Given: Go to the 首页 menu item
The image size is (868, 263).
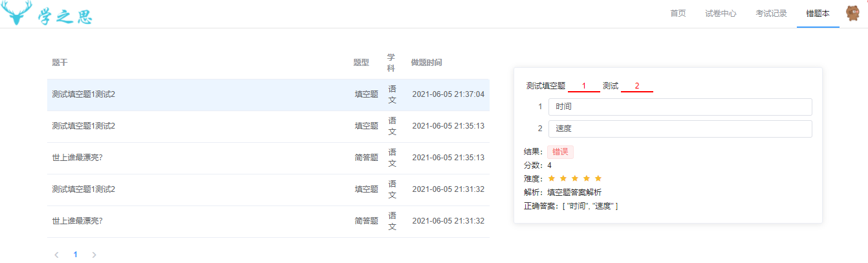Looking at the screenshot, I should (x=678, y=14).
